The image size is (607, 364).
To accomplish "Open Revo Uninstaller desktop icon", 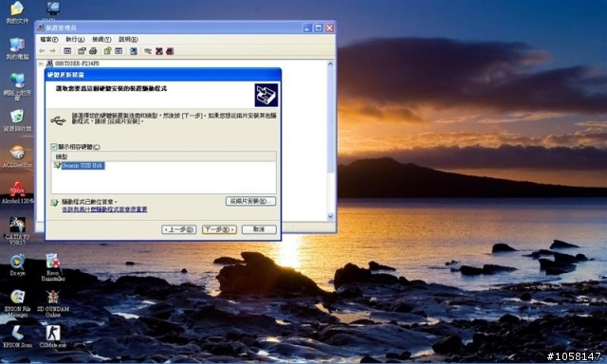I will 53,267.
